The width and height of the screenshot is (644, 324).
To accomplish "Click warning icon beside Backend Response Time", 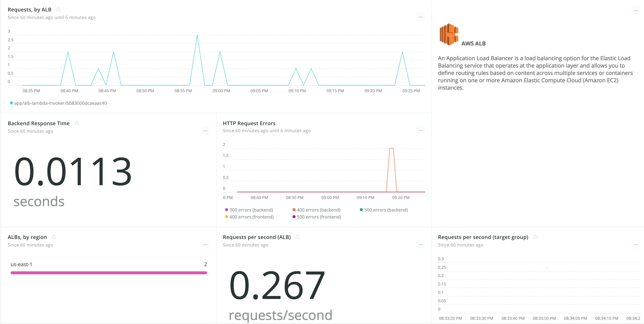I will click(77, 123).
